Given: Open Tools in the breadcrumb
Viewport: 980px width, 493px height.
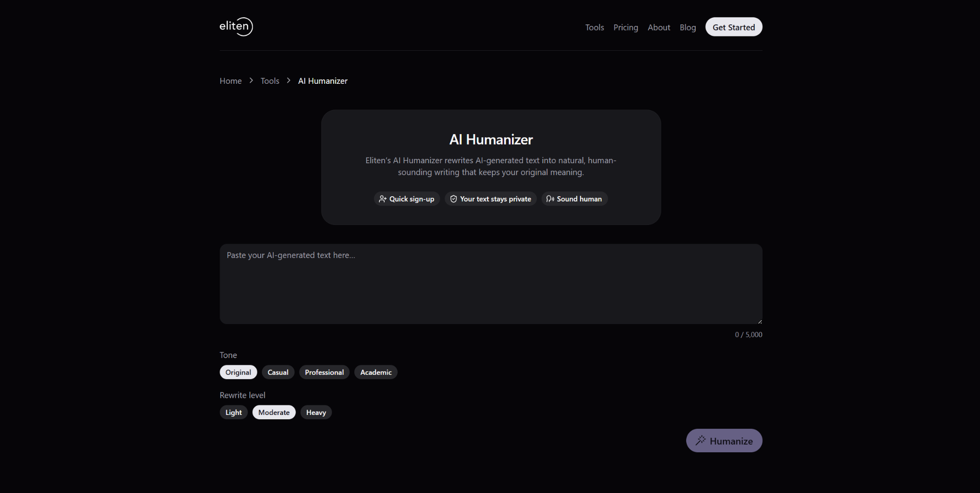Looking at the screenshot, I should click(269, 81).
